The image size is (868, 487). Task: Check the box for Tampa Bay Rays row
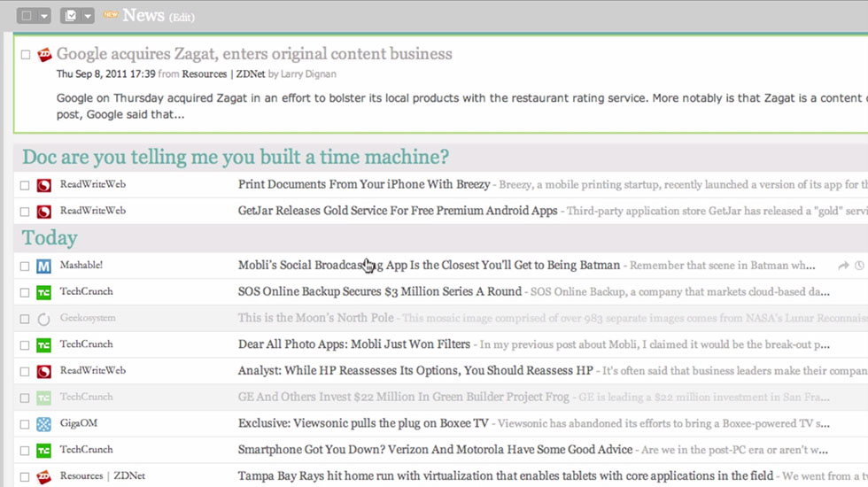25,477
